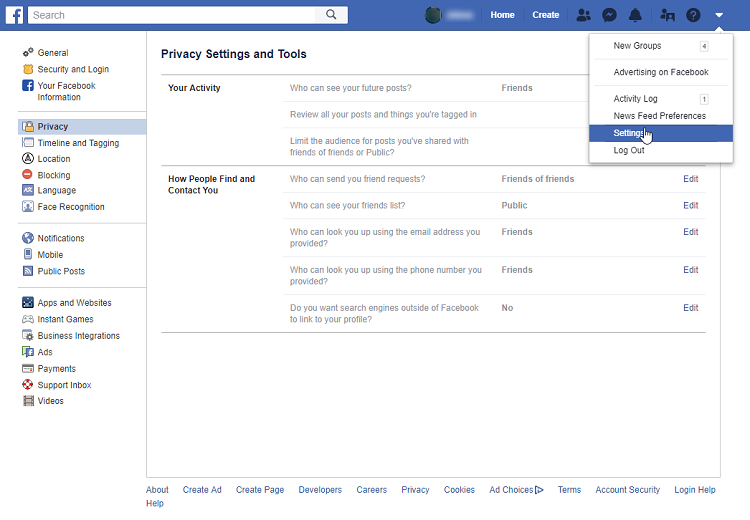Image resolution: width=750 pixels, height=520 pixels.
Task: Click 'Review all your posts' row text
Action: 383,114
